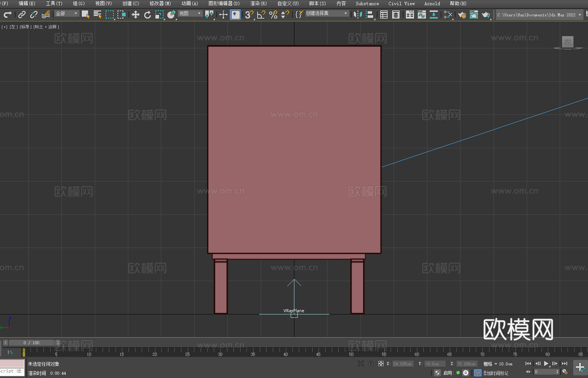Click the Redo arrow icon
The image size is (588, 378).
point(7,14)
